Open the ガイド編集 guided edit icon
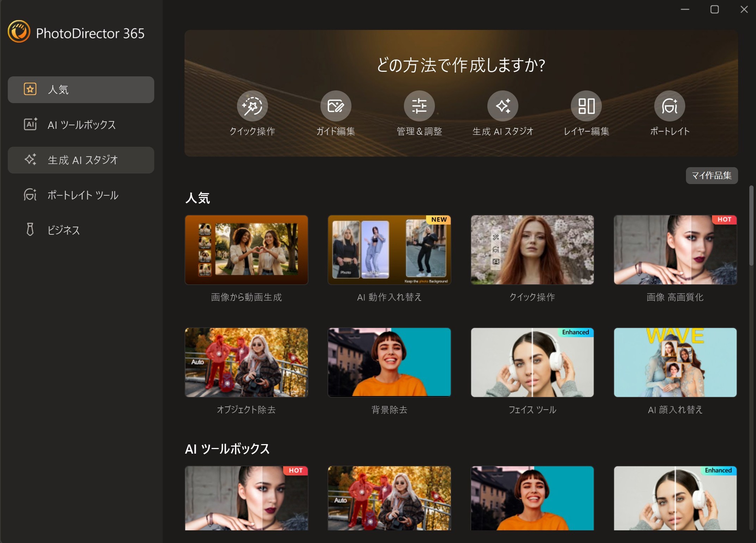 (336, 106)
